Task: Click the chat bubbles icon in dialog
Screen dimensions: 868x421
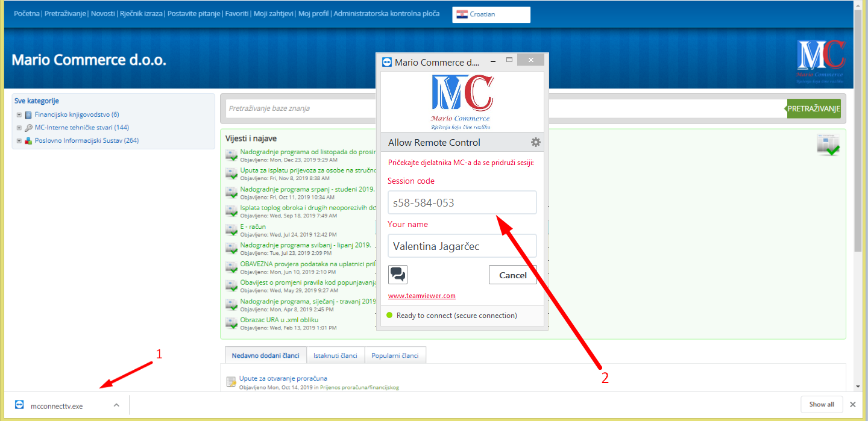Action: [x=398, y=275]
